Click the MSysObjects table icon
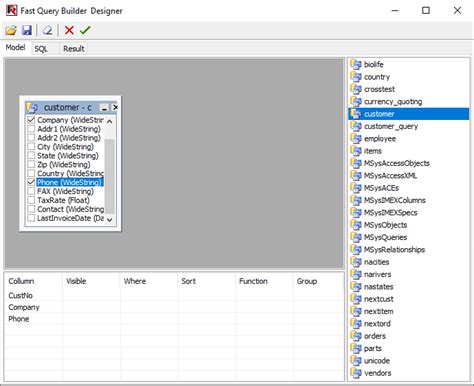The image size is (474, 386). pos(356,225)
